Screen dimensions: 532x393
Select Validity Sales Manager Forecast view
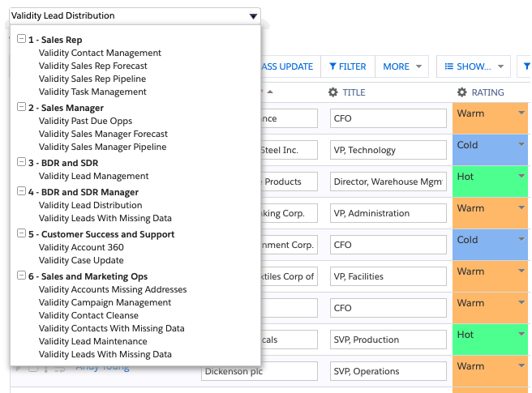[103, 134]
